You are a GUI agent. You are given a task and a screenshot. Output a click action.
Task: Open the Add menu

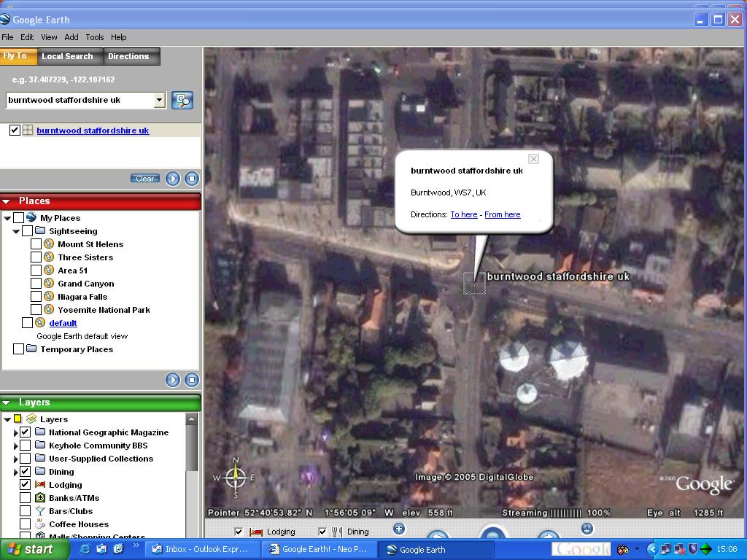[71, 37]
